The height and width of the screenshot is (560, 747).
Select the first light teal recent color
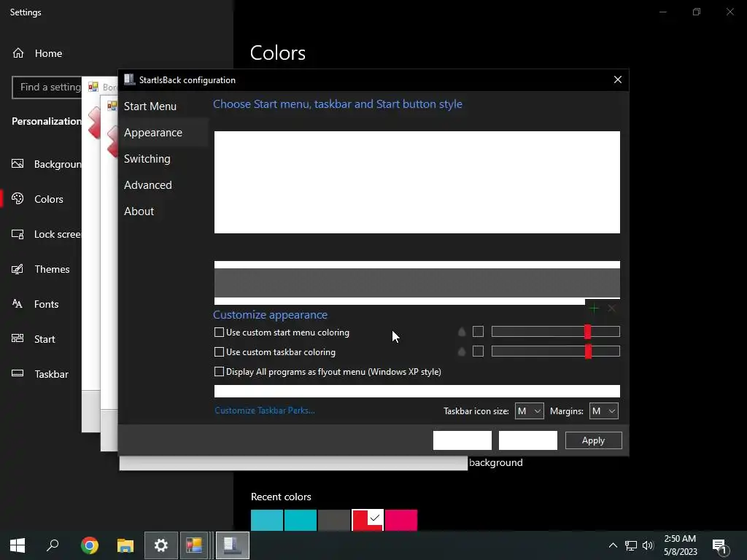(267, 520)
